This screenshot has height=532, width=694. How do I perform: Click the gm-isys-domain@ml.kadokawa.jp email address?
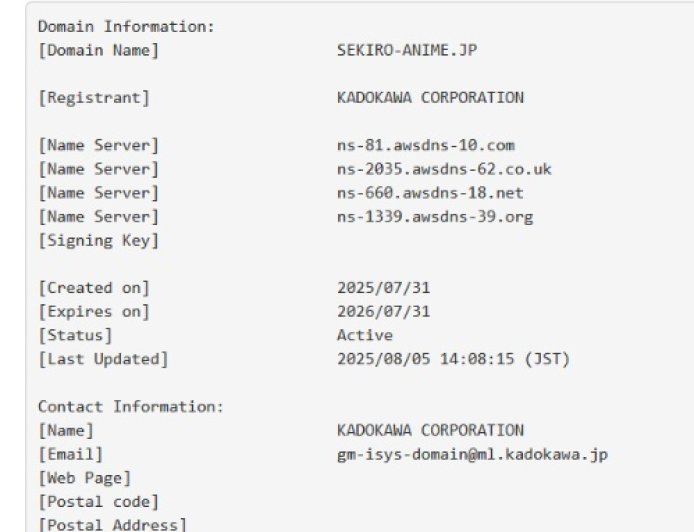(472, 455)
